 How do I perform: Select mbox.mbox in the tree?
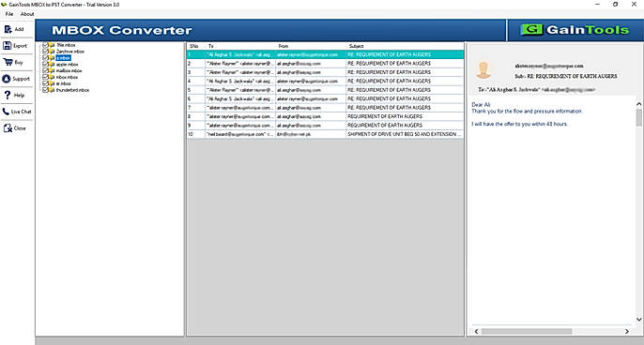tap(67, 77)
